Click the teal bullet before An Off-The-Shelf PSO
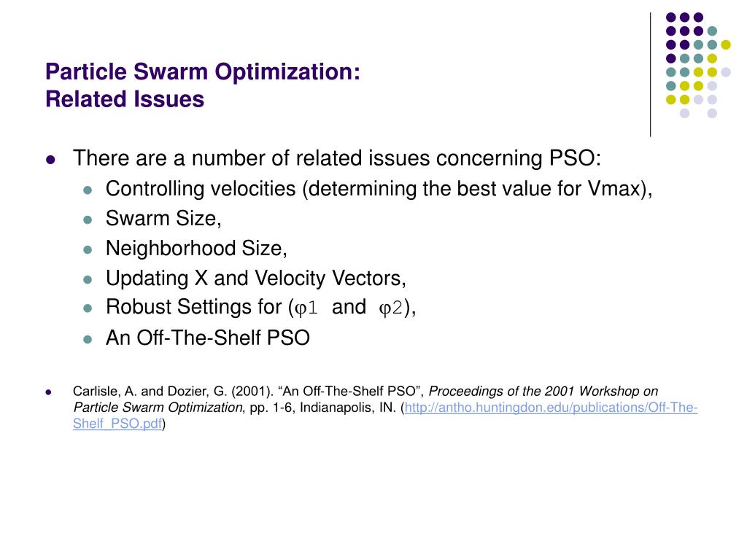 pos(88,339)
